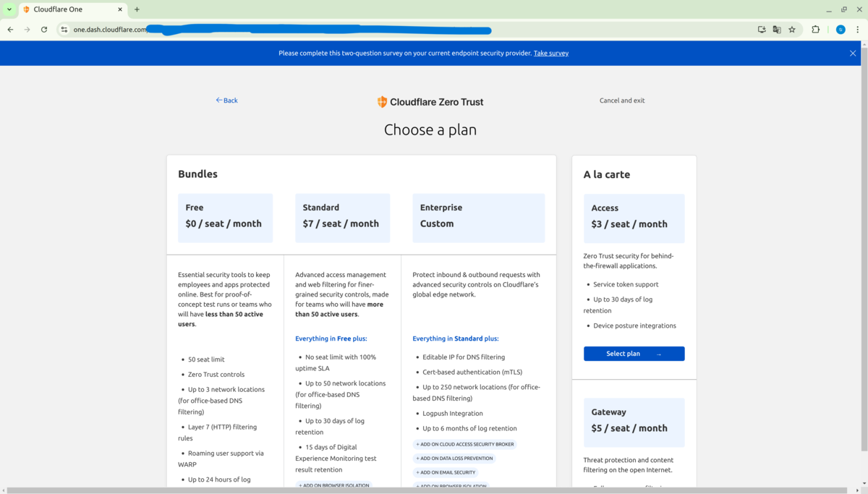Click the install app icon in address bar
This screenshot has height=494, width=868.
pyautogui.click(x=762, y=30)
